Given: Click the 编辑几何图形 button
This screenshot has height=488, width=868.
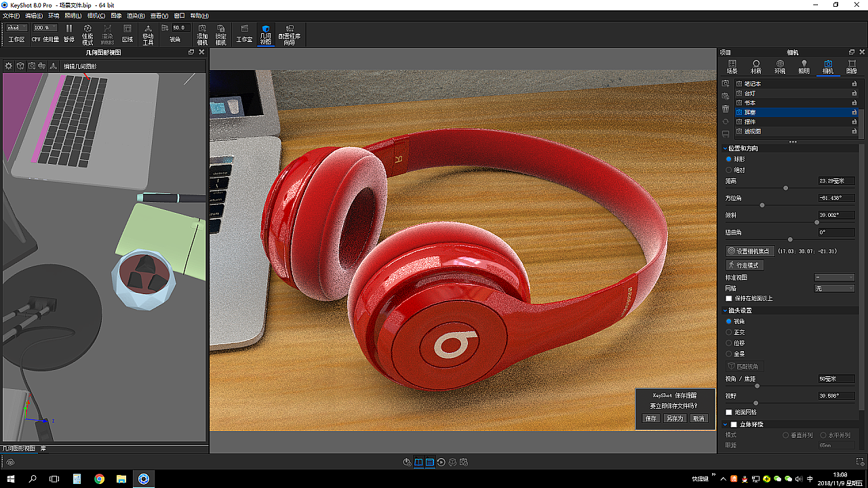Looking at the screenshot, I should coord(80,66).
